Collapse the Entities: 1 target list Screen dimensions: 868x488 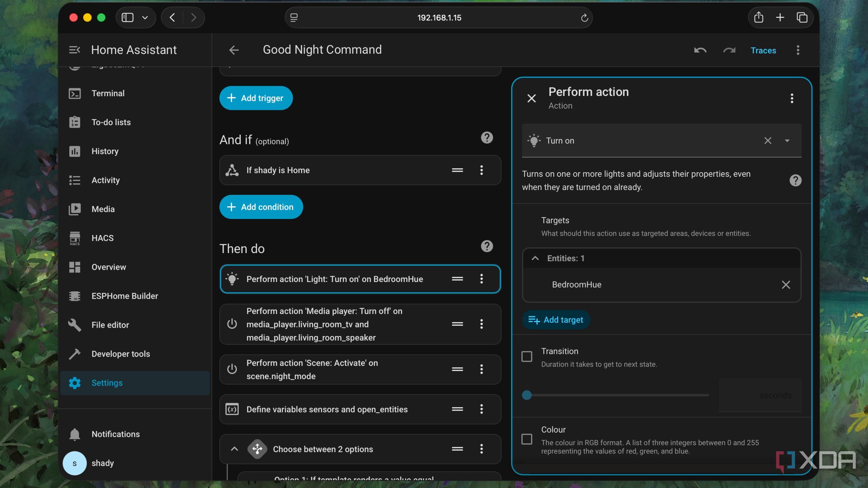pos(535,258)
